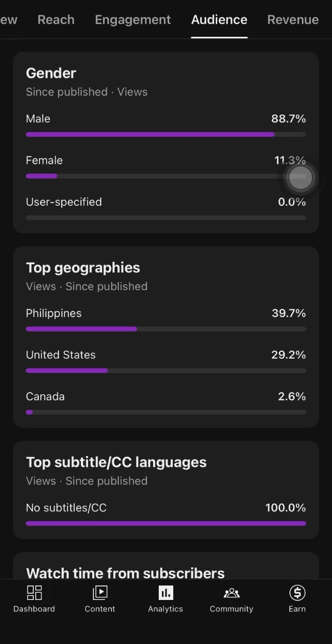Tap the Earn dollar icon

(297, 593)
